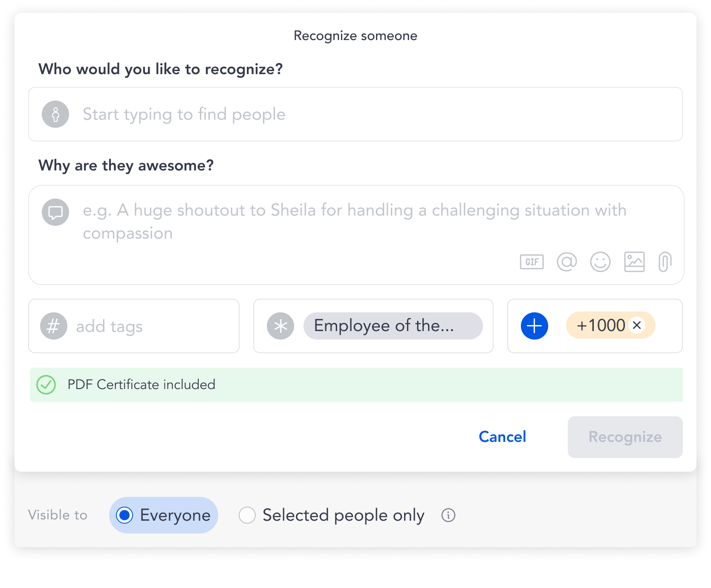Remove the +1000 points chip
The width and height of the screenshot is (711, 588).
[x=637, y=326]
